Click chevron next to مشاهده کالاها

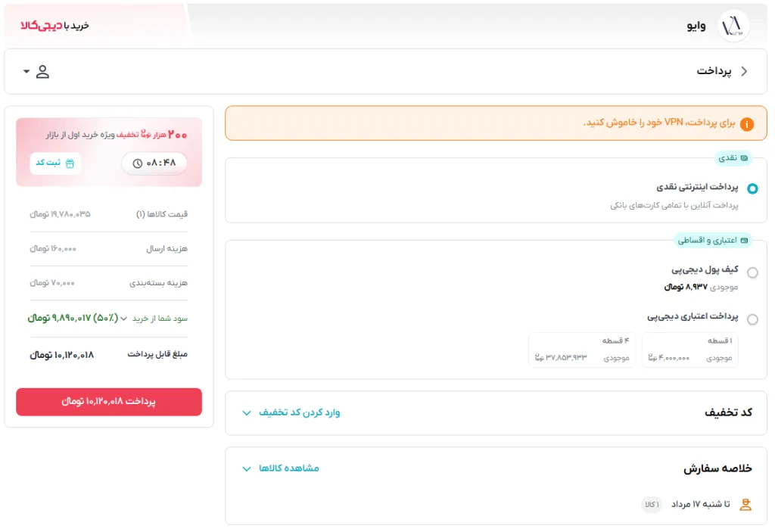(247, 468)
